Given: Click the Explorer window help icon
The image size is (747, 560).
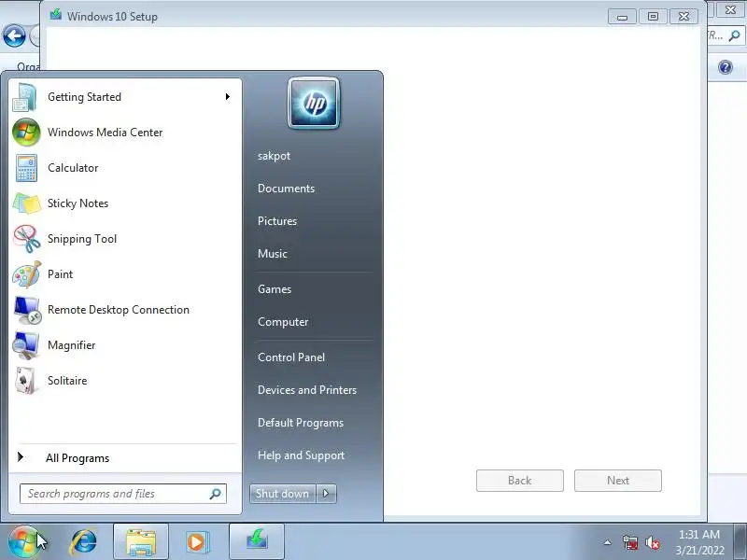Looking at the screenshot, I should coord(726,67).
